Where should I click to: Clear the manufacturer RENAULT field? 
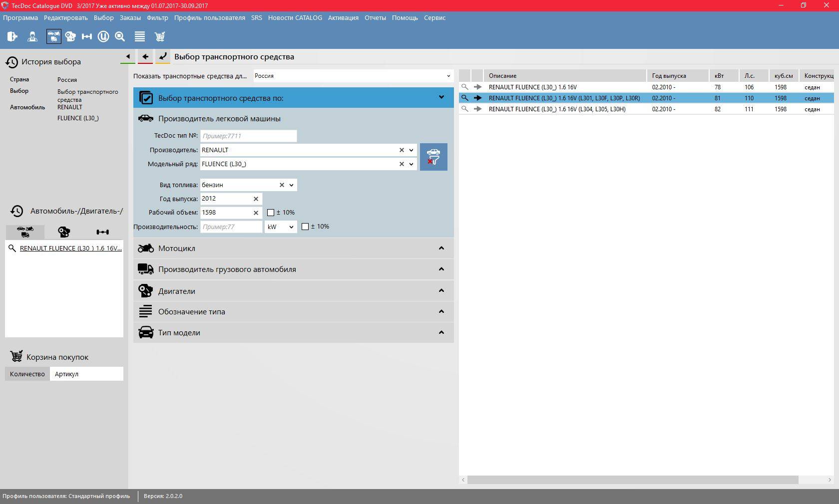[402, 150]
